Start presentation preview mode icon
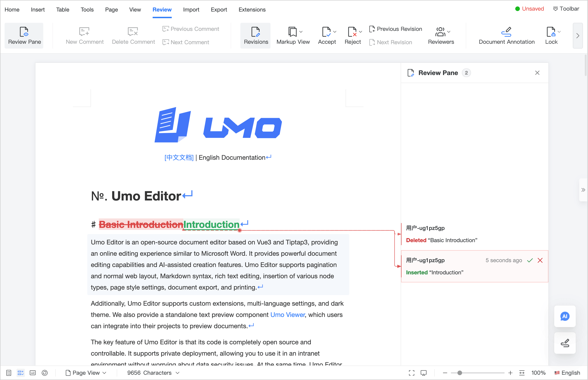 click(x=423, y=373)
